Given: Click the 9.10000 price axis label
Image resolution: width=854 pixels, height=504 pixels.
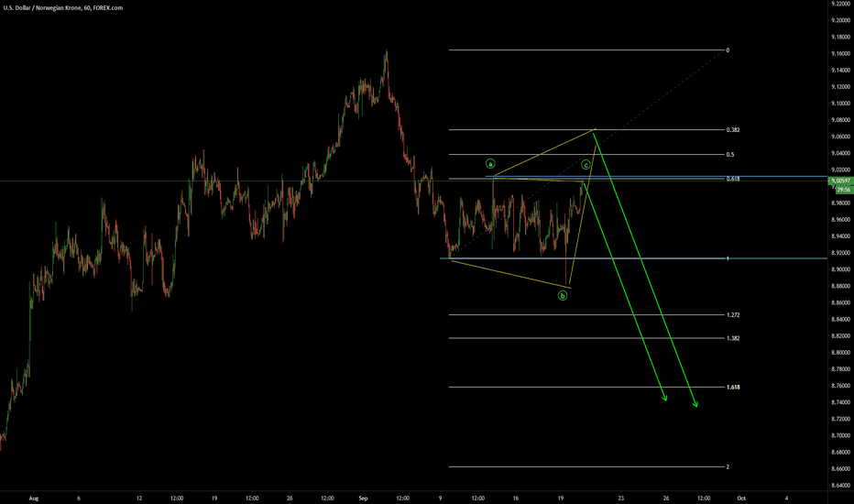Looking at the screenshot, I should click(x=840, y=104).
